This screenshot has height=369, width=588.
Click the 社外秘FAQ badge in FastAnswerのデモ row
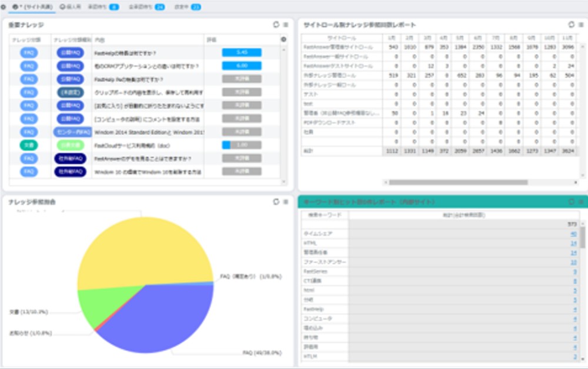71,158
